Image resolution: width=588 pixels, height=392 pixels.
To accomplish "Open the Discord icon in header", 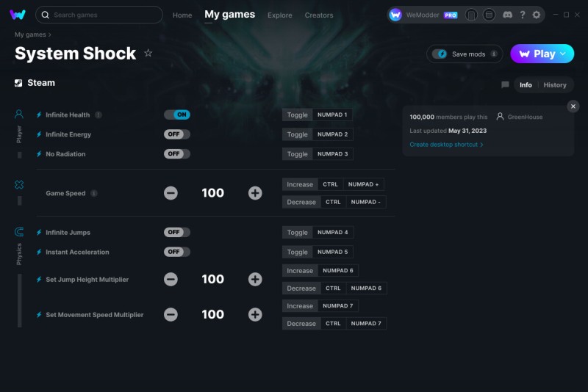I will [x=507, y=15].
